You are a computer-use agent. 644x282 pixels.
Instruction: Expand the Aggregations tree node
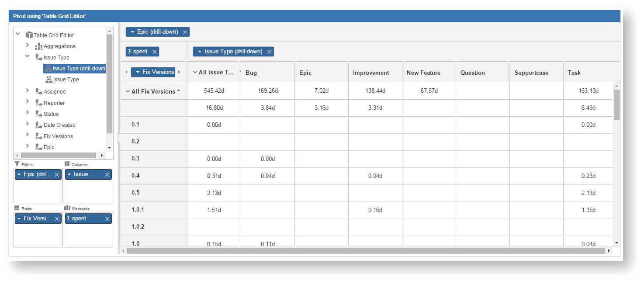pos(28,45)
